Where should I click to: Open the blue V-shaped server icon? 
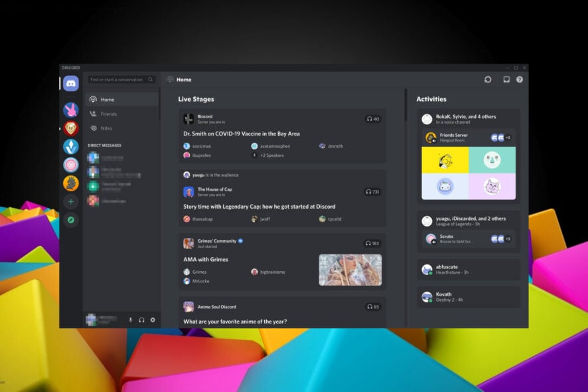tap(71, 146)
